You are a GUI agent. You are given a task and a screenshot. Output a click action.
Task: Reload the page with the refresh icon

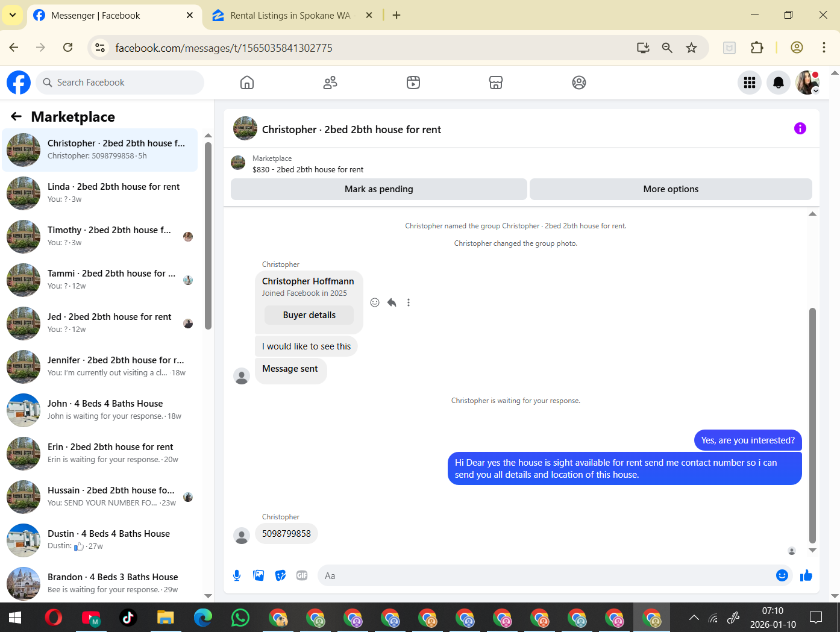68,48
